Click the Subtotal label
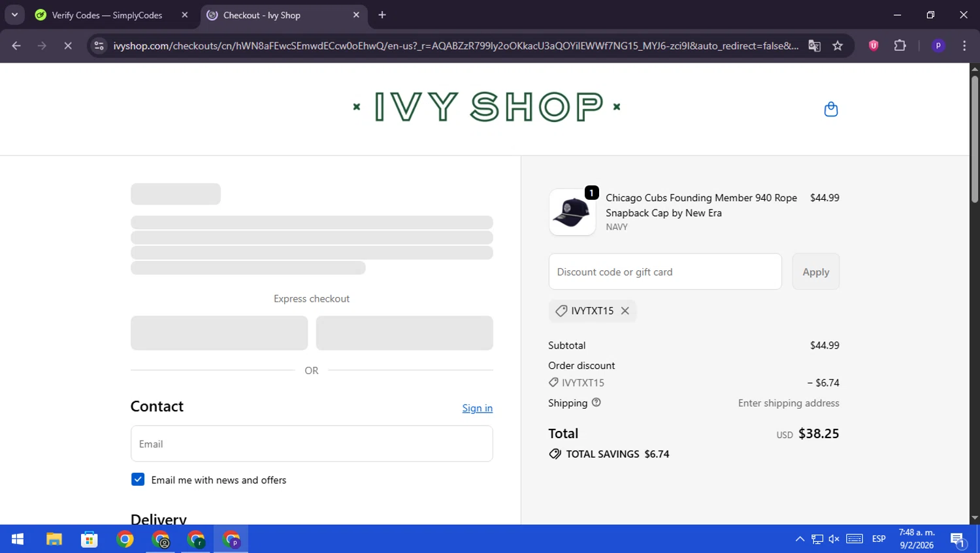Image resolution: width=980 pixels, height=553 pixels. pos(566,345)
